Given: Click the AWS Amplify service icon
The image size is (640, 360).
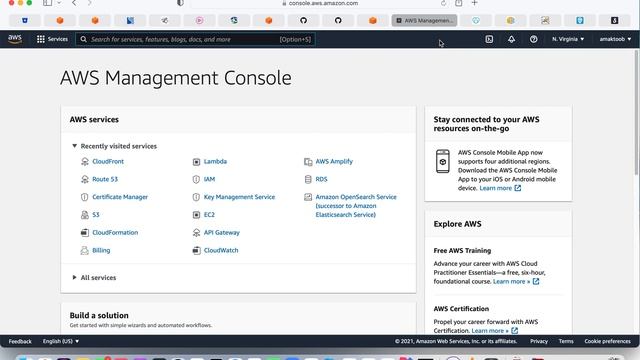Looking at the screenshot, I should coord(308,162).
